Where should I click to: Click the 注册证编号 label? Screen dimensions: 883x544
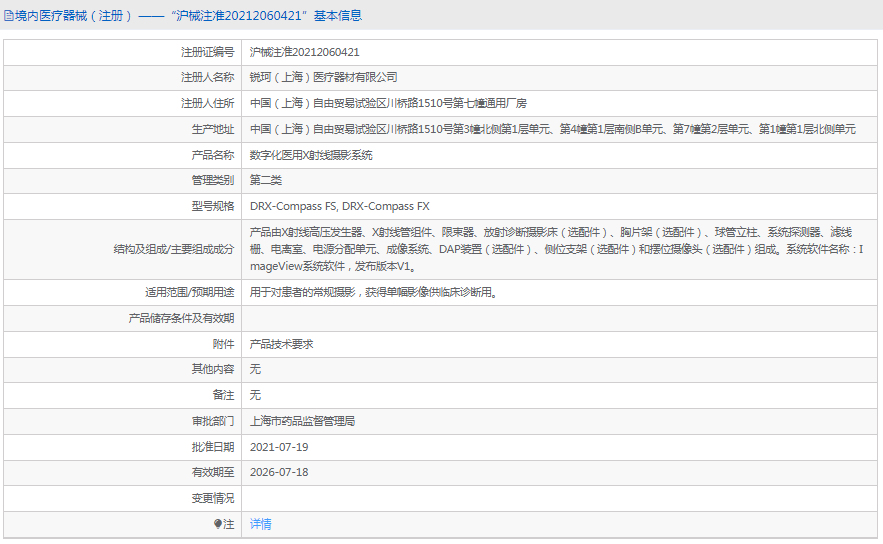207,52
